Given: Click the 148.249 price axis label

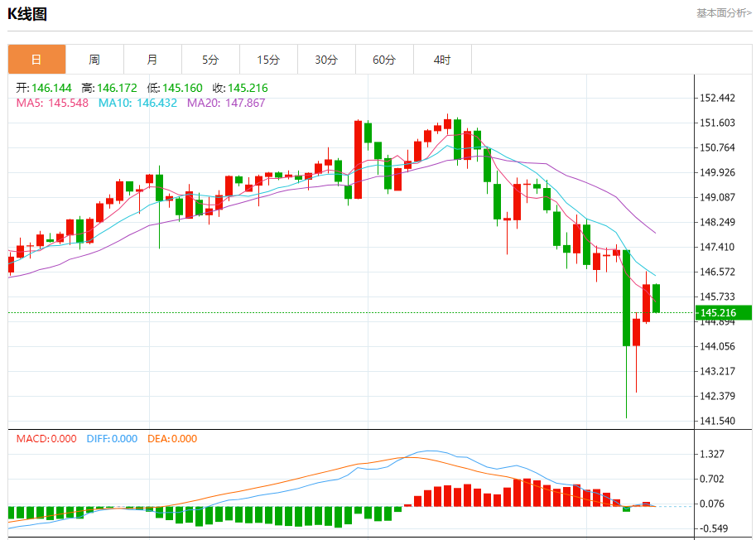Looking at the screenshot, I should click(717, 222).
